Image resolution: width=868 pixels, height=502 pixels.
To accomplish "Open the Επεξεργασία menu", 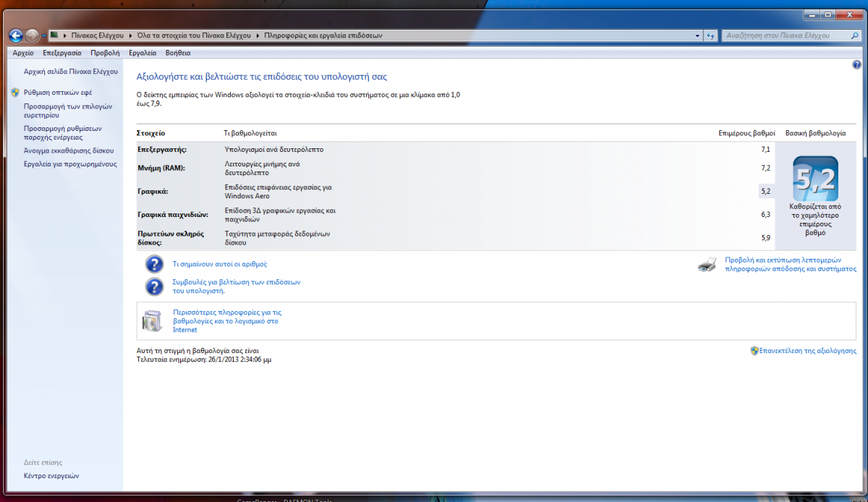I will pos(62,53).
